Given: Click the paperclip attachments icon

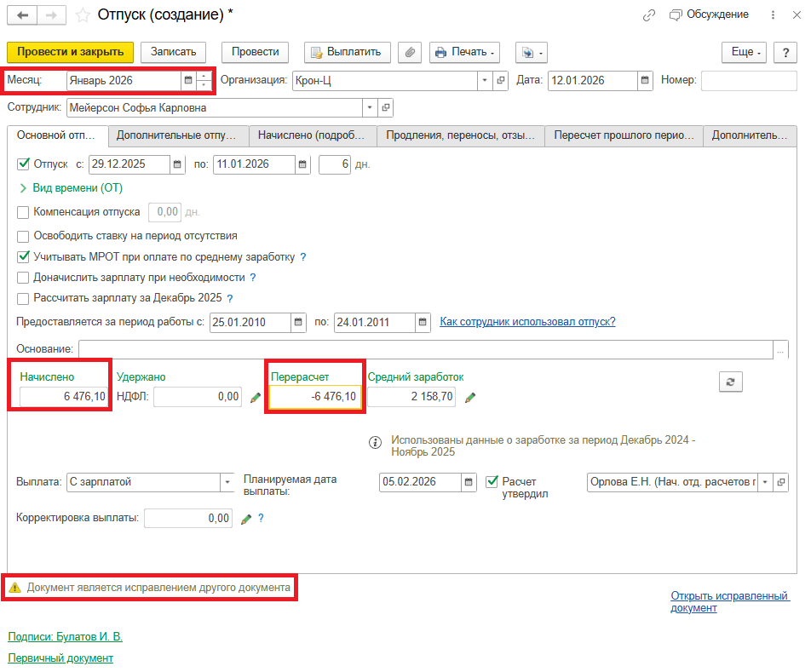Looking at the screenshot, I should (410, 52).
